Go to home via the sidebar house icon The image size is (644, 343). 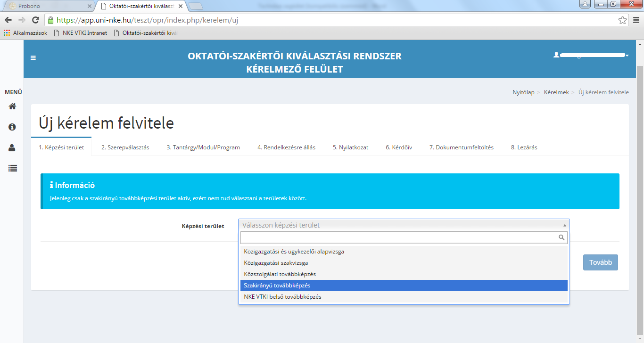point(12,106)
